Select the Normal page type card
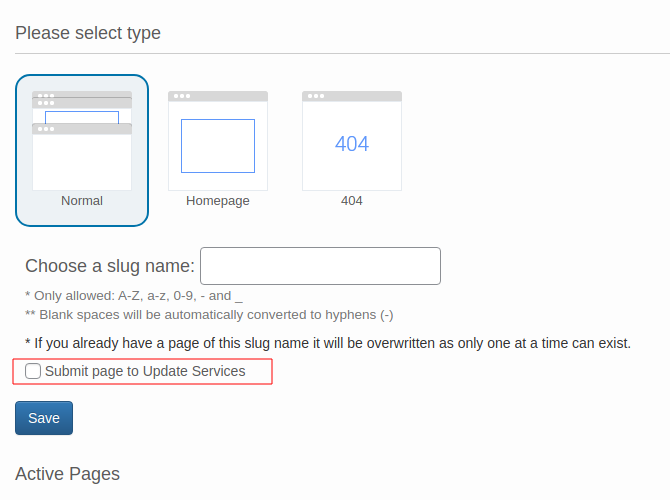The height and width of the screenshot is (500, 670). click(82, 150)
